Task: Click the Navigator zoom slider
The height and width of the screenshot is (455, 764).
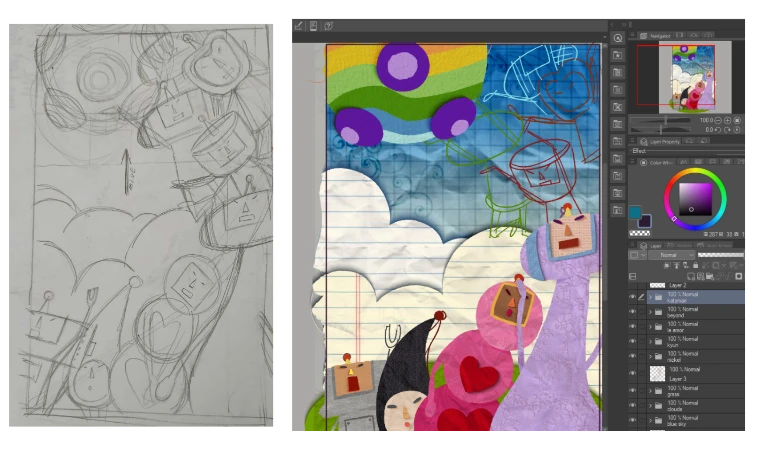Action: (661, 120)
